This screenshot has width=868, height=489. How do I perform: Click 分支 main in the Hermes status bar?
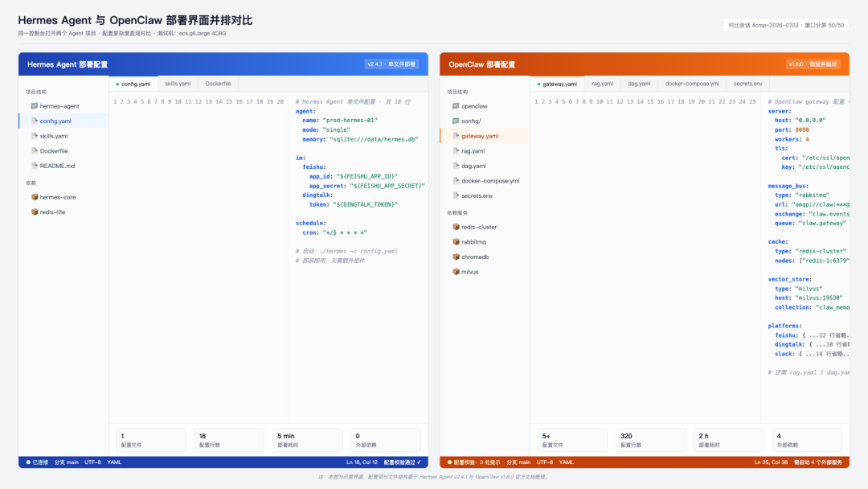pyautogui.click(x=67, y=462)
